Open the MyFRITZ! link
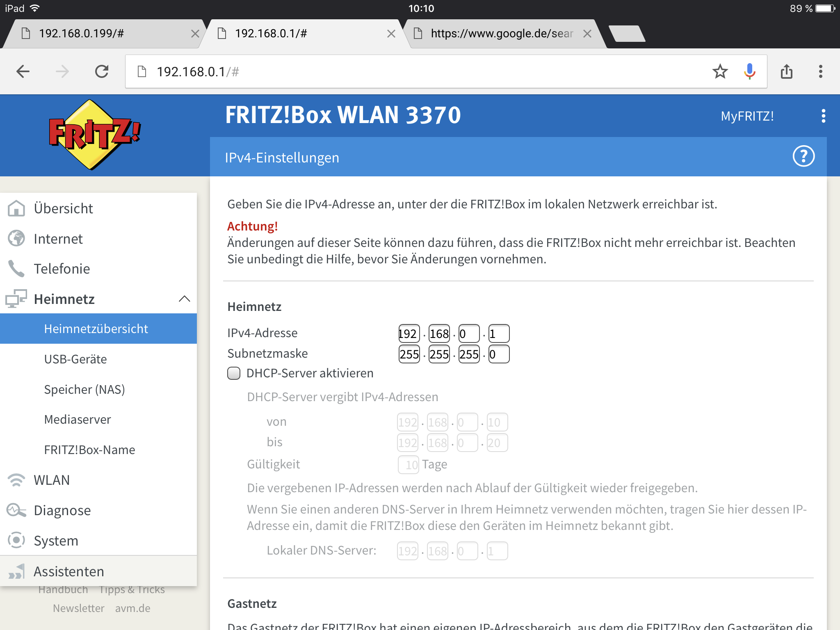Image resolution: width=840 pixels, height=630 pixels. 747,116
